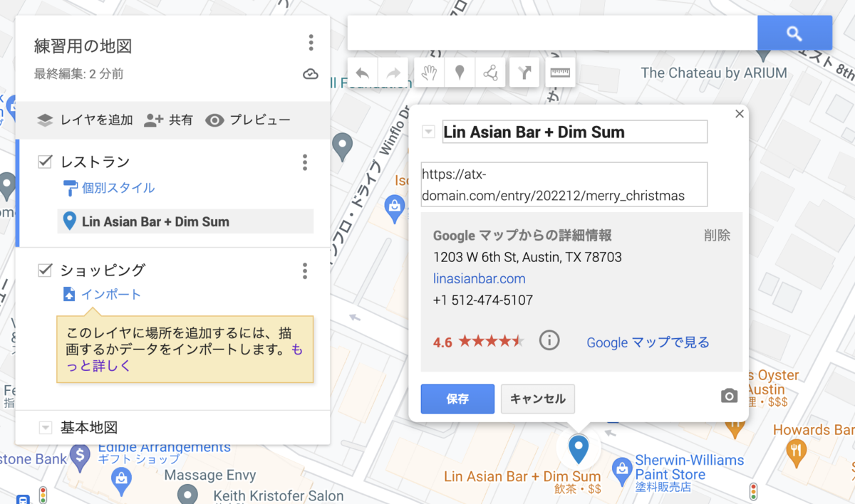
Task: Open レストラン layer options menu
Action: (305, 162)
